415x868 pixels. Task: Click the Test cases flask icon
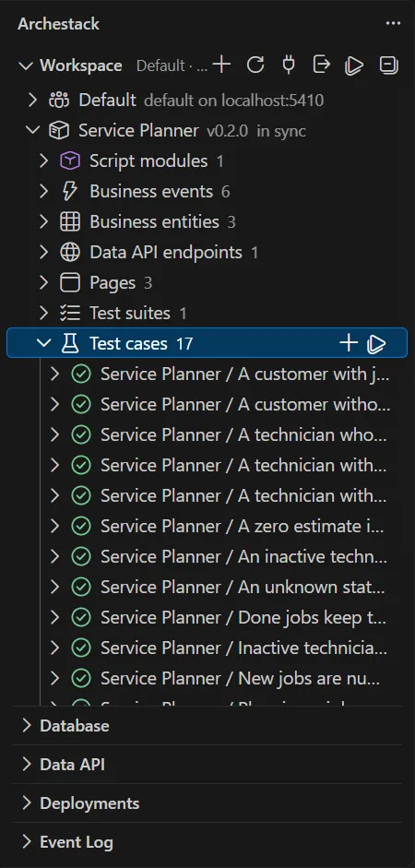click(70, 344)
